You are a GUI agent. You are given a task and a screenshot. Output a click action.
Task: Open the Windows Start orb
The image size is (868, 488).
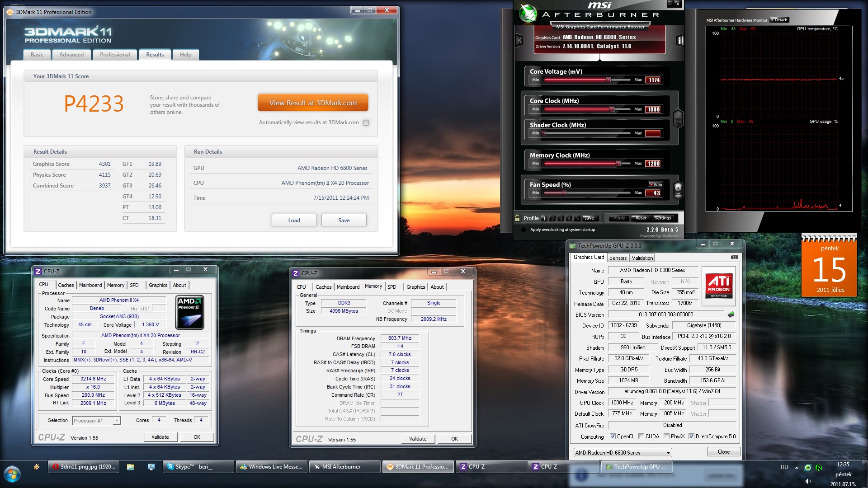[x=12, y=475]
